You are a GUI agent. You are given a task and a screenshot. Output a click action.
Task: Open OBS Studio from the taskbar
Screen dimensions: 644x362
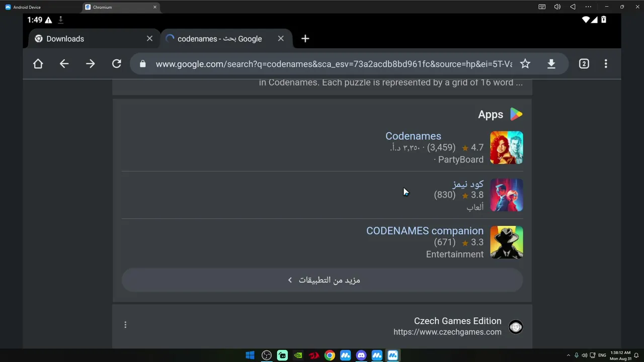coord(267,355)
